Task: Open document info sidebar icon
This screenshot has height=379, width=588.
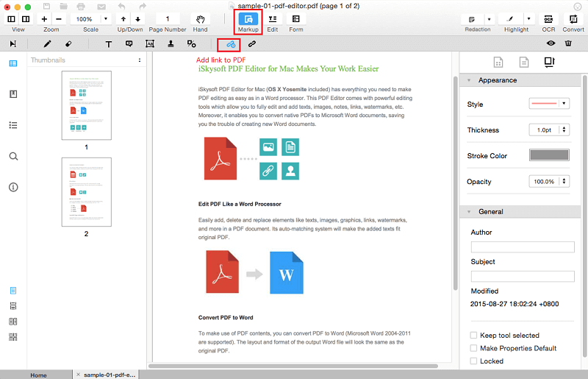Action: click(x=13, y=187)
